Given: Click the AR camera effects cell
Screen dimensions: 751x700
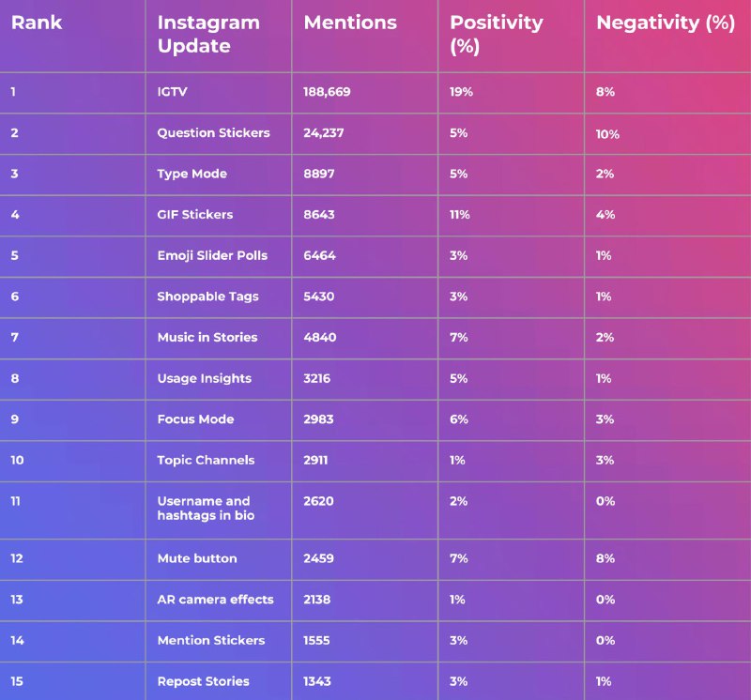Looking at the screenshot, I should [x=215, y=600].
